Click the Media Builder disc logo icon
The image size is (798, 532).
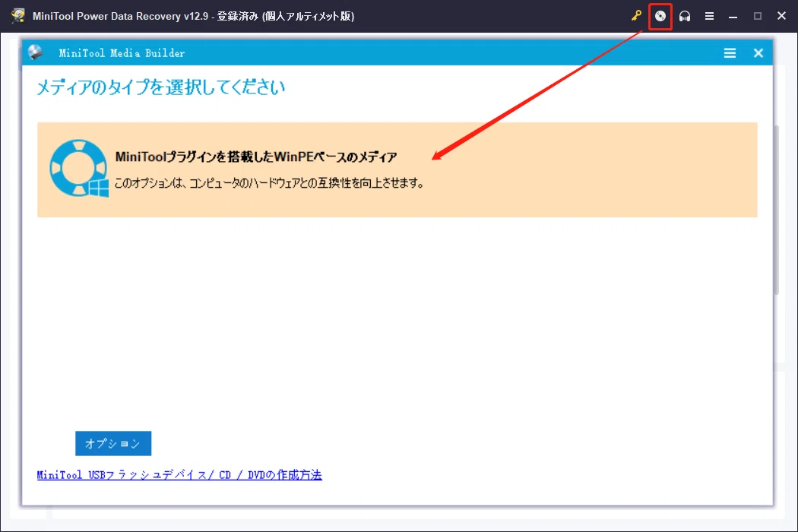click(x=35, y=52)
